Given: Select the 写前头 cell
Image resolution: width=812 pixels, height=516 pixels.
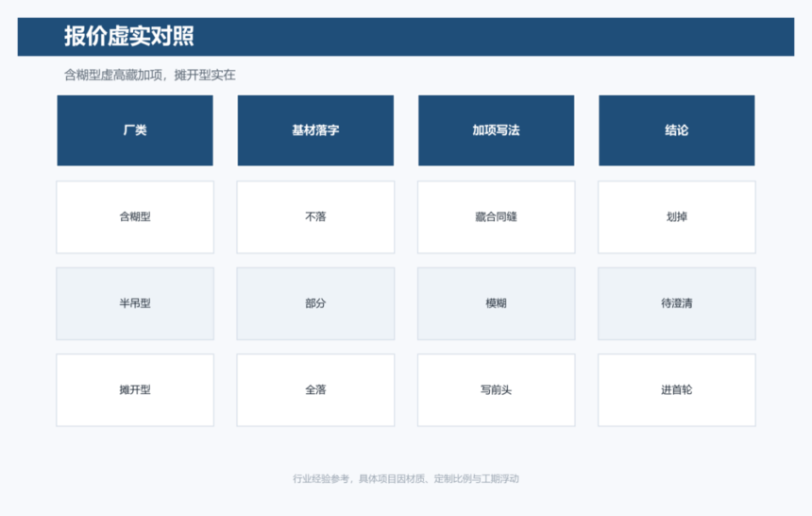Looking at the screenshot, I should coord(496,390).
